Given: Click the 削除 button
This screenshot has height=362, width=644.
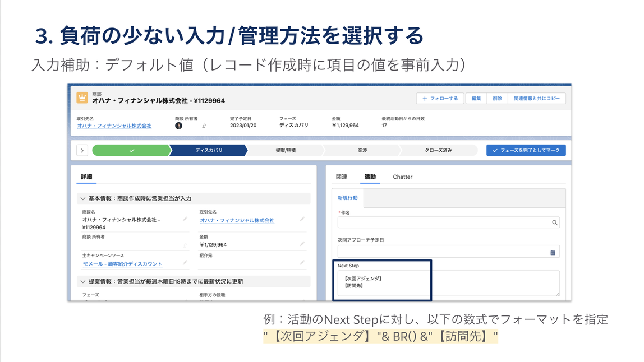Looking at the screenshot, I should pos(498,99).
